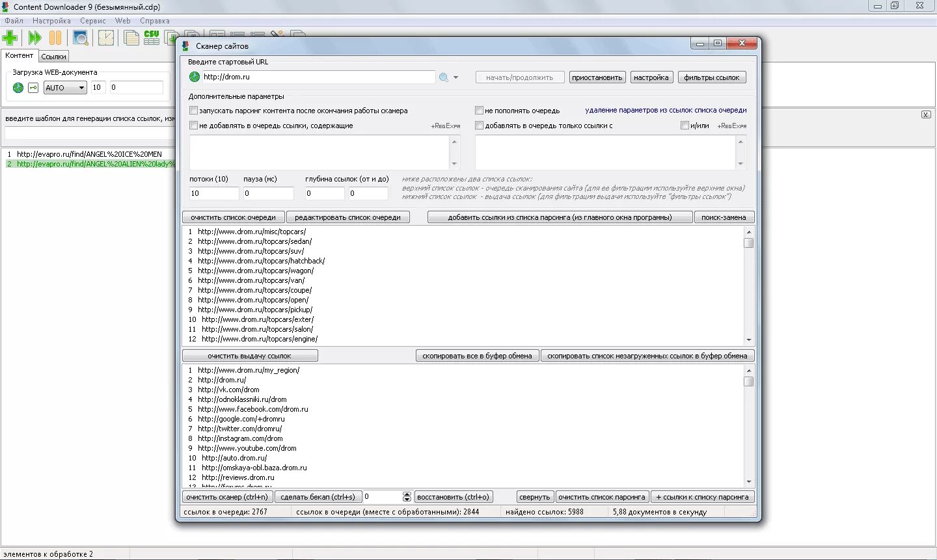Open the Сервис menu
This screenshot has height=560, width=937.
tap(93, 21)
